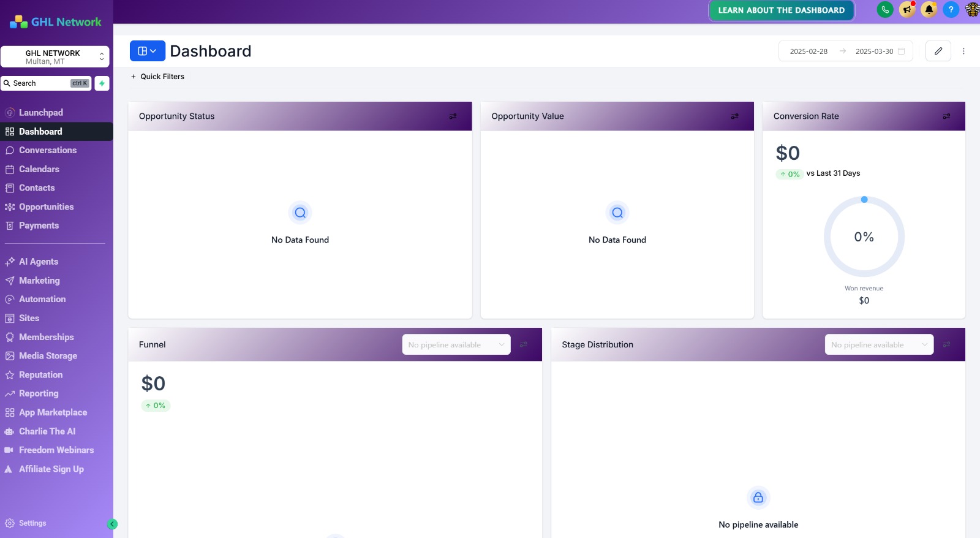Open Memberships in sidebar
Screen dimensions: 980x538
56,337
